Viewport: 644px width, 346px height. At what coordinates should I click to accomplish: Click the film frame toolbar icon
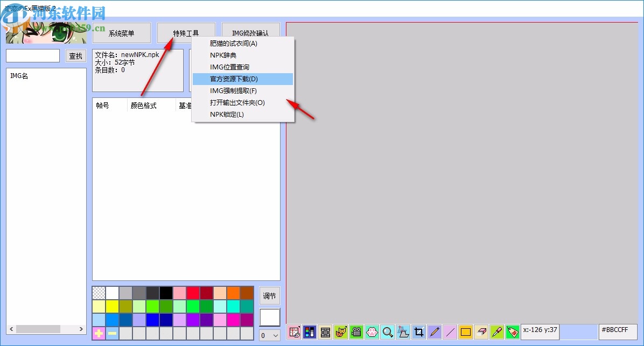(x=325, y=331)
